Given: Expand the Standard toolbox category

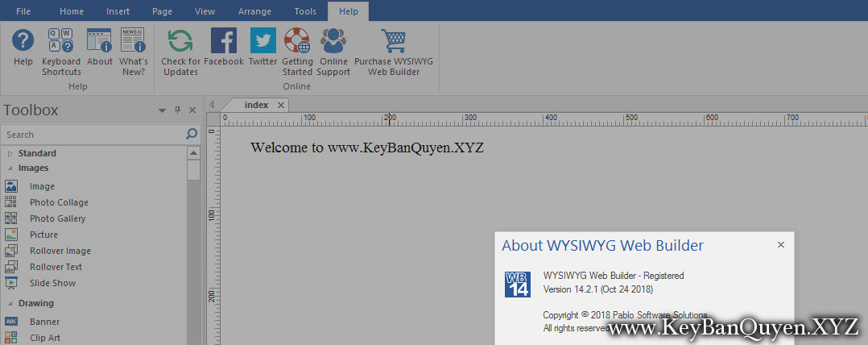Looking at the screenshot, I should [10, 153].
